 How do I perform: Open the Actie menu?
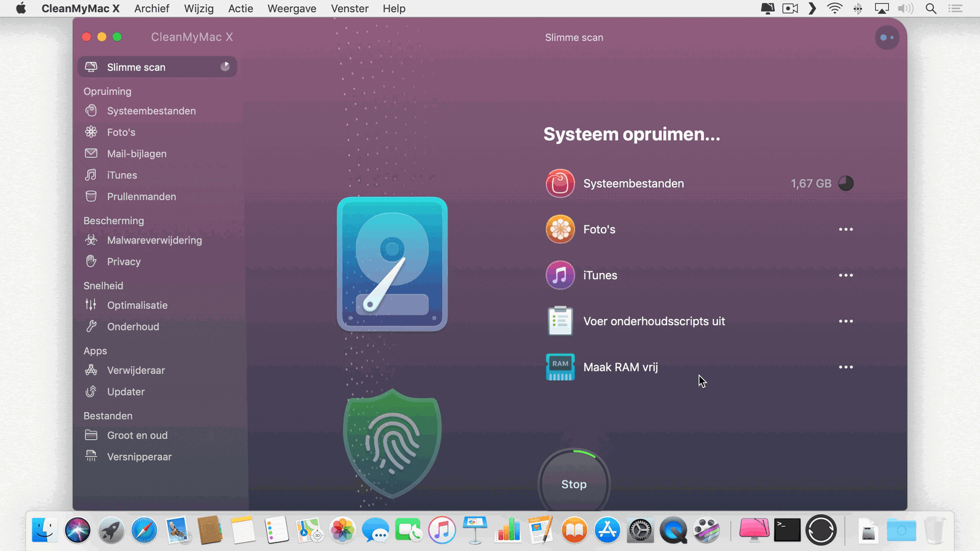pos(241,9)
